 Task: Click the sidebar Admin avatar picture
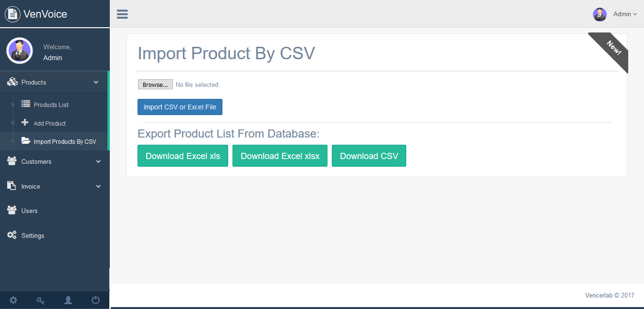coord(20,51)
